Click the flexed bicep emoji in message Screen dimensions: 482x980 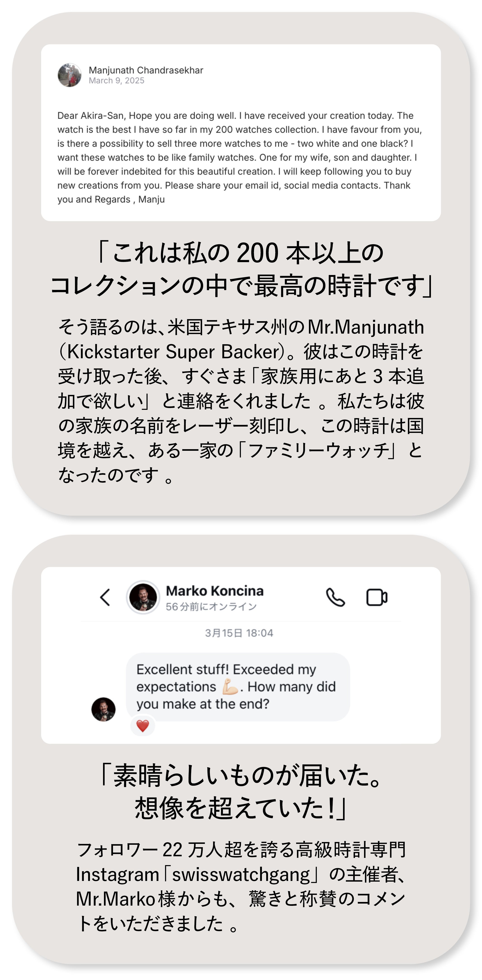tap(230, 687)
